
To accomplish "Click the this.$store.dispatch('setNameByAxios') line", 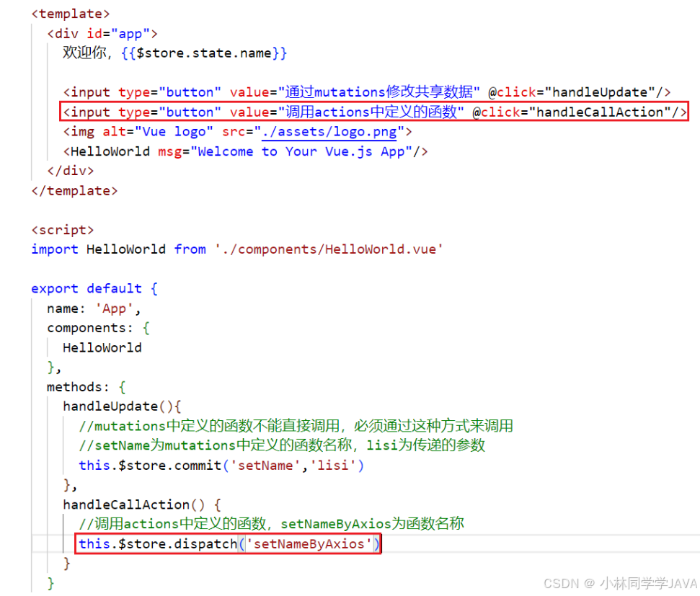I will coord(229,544).
